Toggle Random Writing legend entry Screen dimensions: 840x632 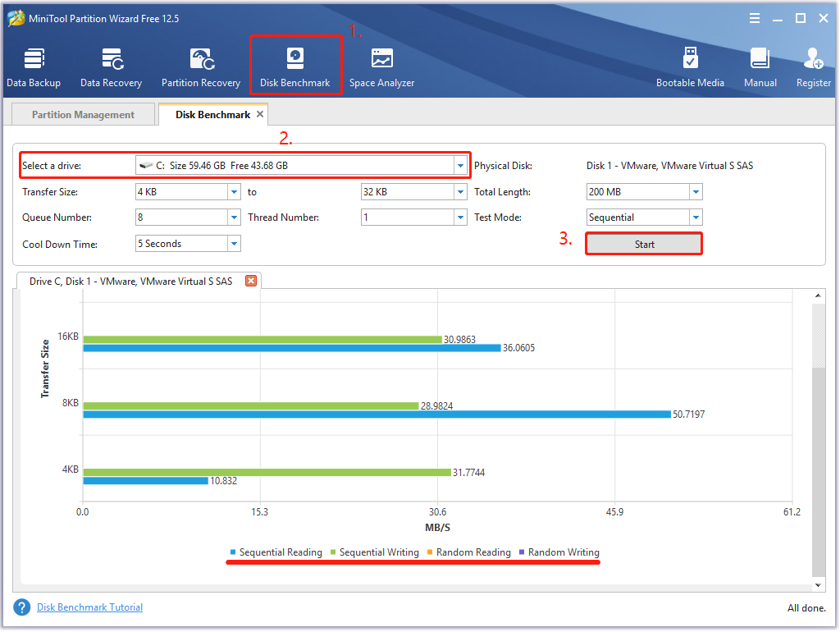[x=559, y=552]
